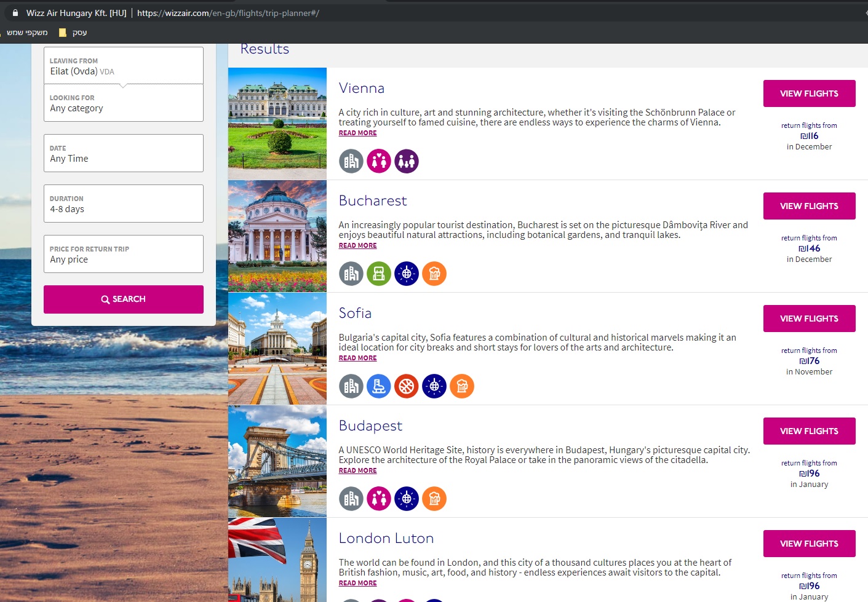Click the London Luton destination title
This screenshot has width=868, height=602.
click(386, 538)
